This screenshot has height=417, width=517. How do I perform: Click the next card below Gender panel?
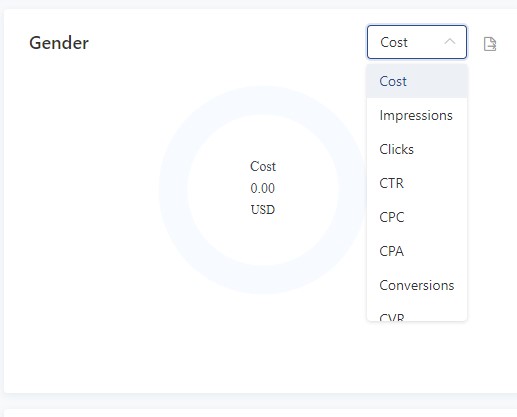260,413
